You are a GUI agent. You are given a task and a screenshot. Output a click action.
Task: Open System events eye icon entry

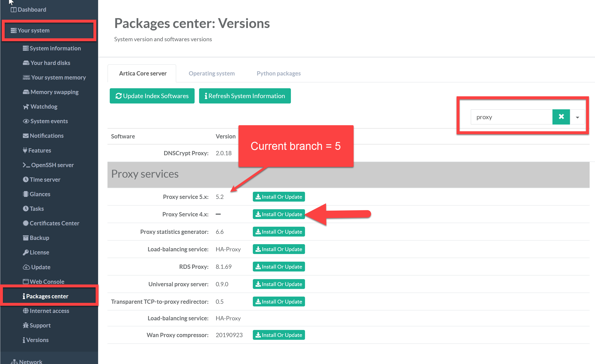click(x=49, y=121)
